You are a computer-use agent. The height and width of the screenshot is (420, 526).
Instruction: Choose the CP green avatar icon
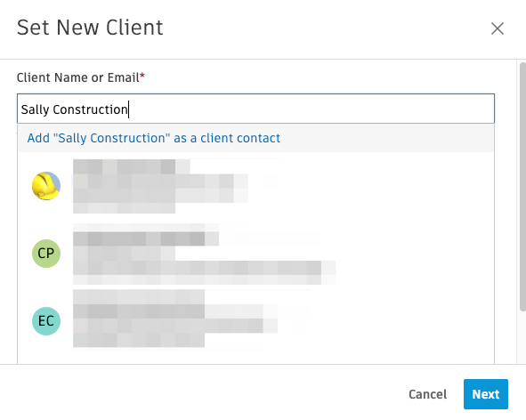[46, 254]
